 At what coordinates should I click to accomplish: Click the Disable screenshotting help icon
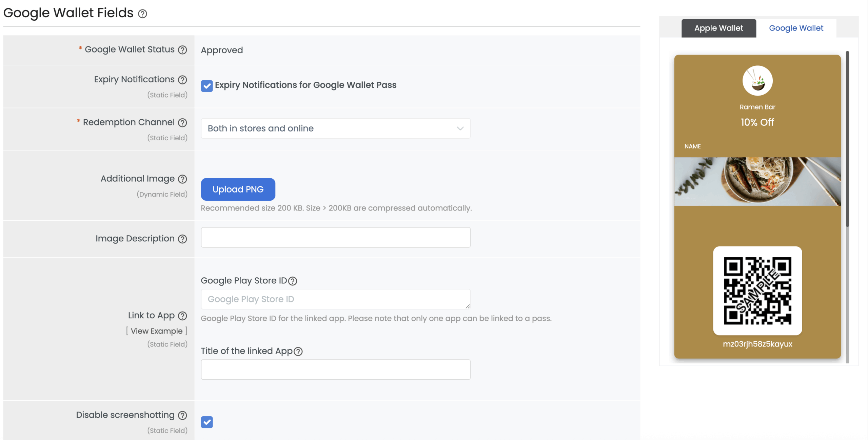(x=182, y=415)
